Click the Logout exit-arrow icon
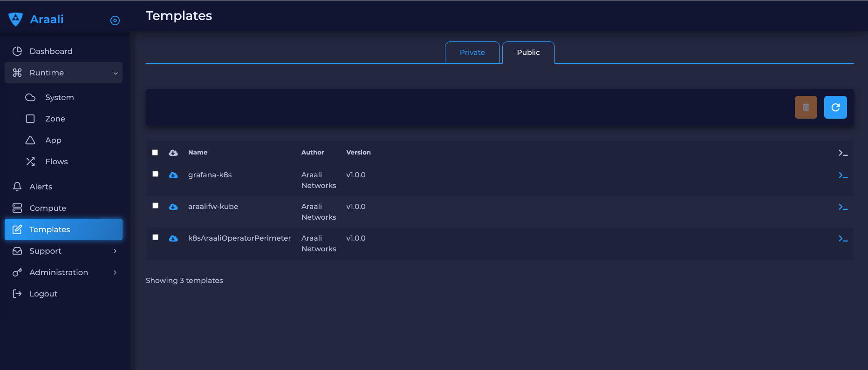 17,294
